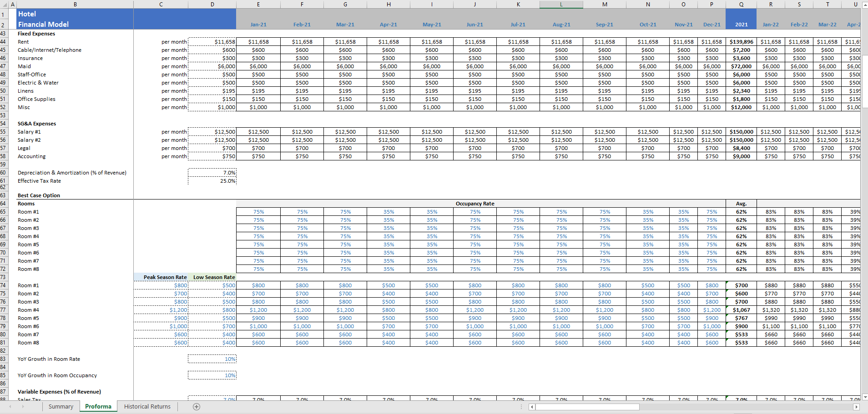This screenshot has height=414, width=868.
Task: Select the 'Hotel' title cell
Action: (x=75, y=14)
